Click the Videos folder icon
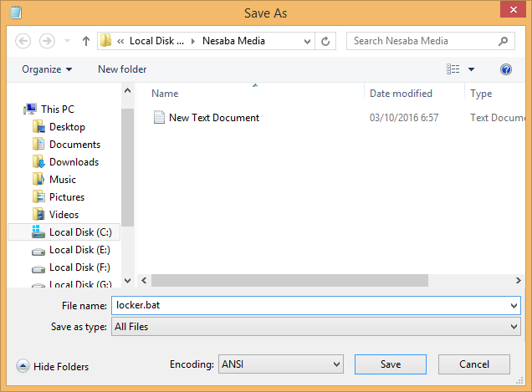 [x=38, y=214]
